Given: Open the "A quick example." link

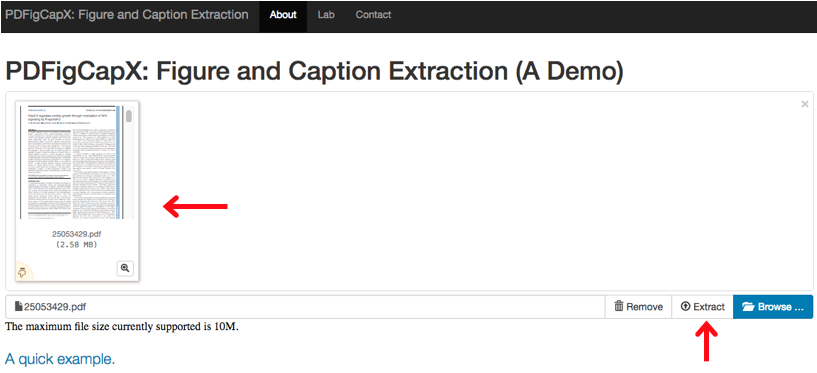Looking at the screenshot, I should point(60,359).
